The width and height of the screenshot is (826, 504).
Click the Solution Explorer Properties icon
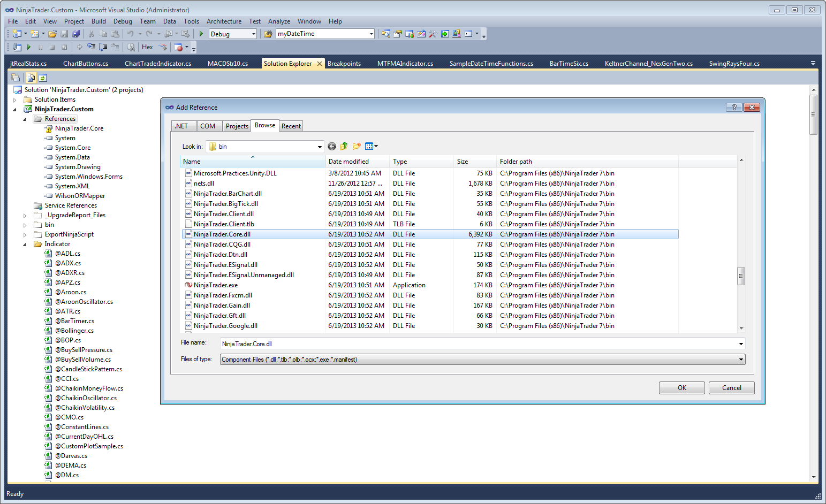tap(16, 78)
